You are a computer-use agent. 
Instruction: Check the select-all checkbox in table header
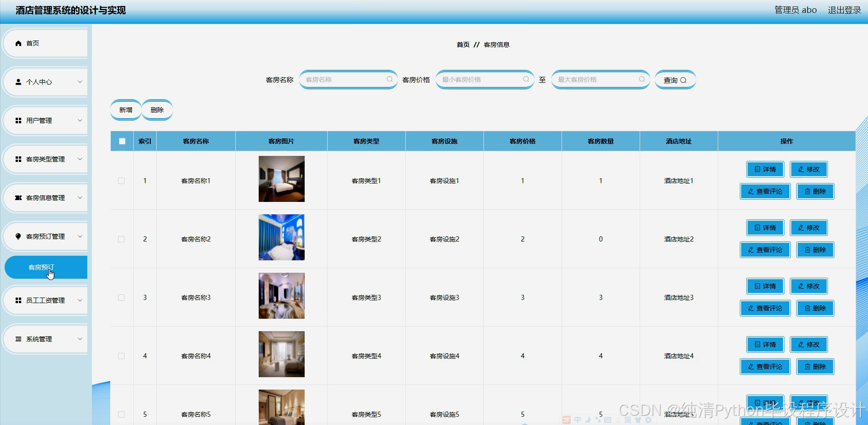pos(122,141)
